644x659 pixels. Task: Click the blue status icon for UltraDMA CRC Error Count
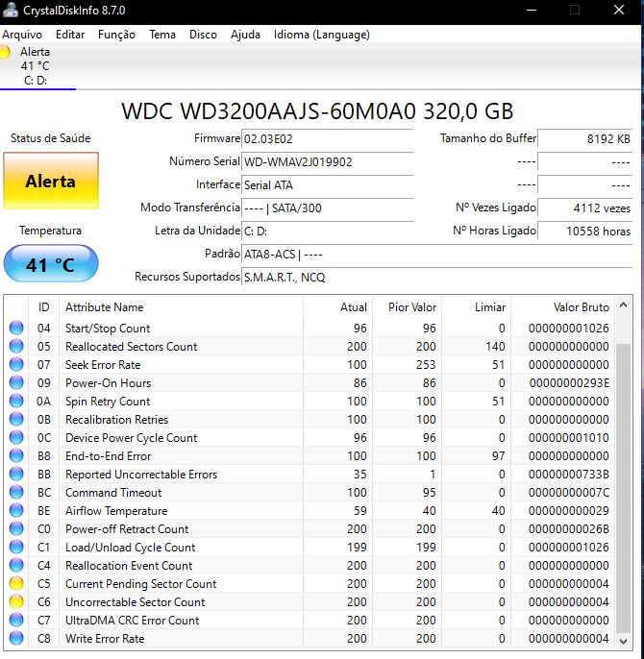[16, 620]
